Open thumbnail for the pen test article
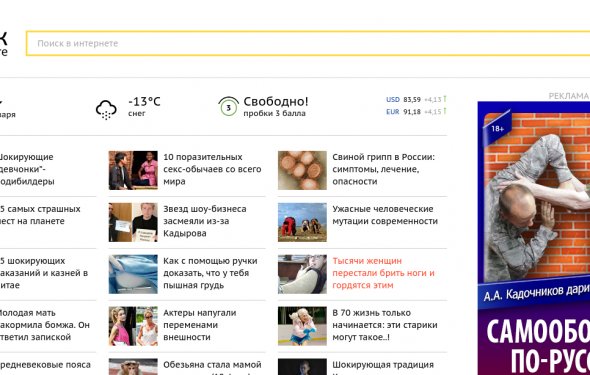The height and width of the screenshot is (375, 590). coord(133,274)
